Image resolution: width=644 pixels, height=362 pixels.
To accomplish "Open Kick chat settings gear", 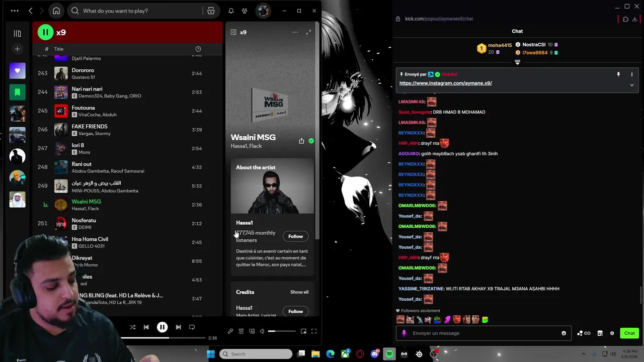I will (x=612, y=333).
